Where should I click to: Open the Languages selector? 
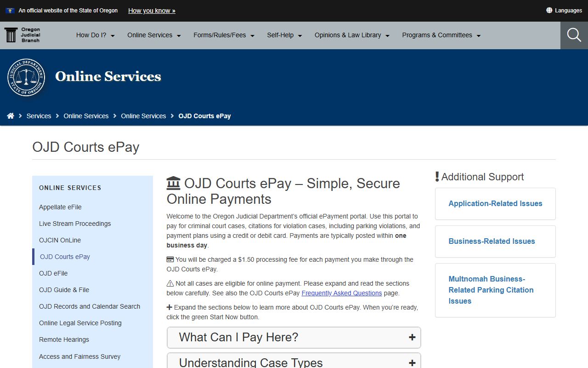click(564, 10)
